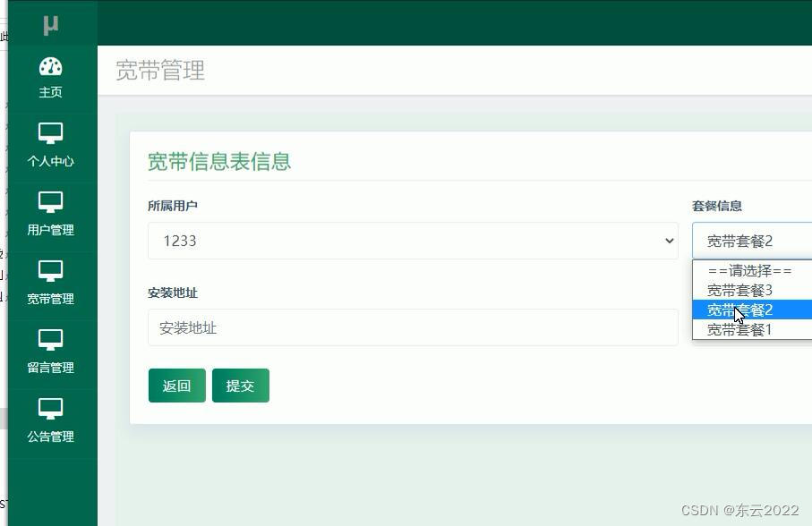
Task: Click the μ logo at top left
Action: [x=49, y=22]
